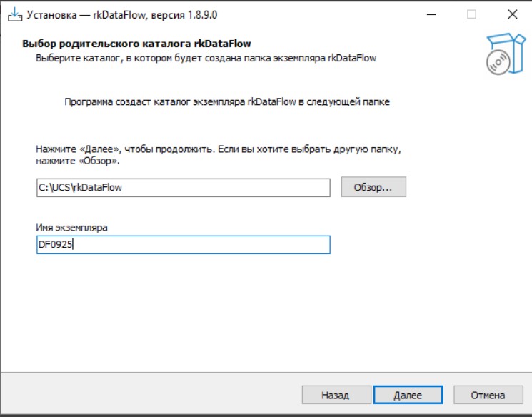The height and width of the screenshot is (417, 532).
Task: Click the Обзор… browse button
Action: pos(373,187)
